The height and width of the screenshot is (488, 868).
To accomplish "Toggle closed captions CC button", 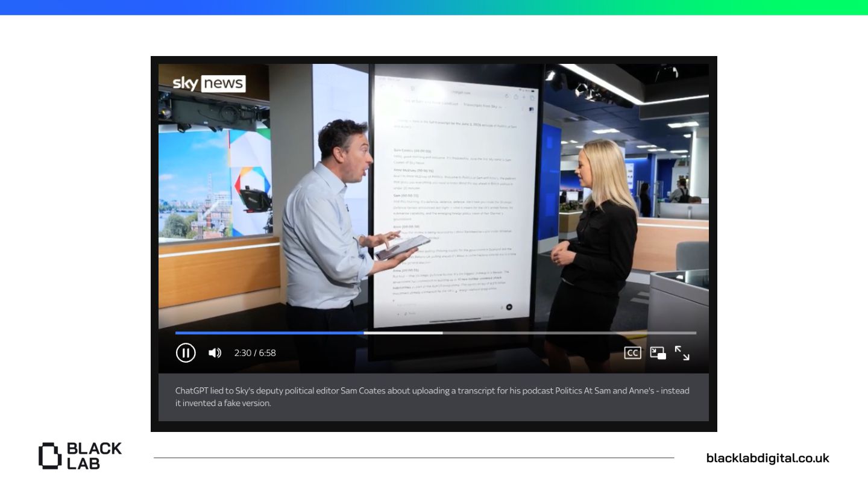I will (x=632, y=353).
